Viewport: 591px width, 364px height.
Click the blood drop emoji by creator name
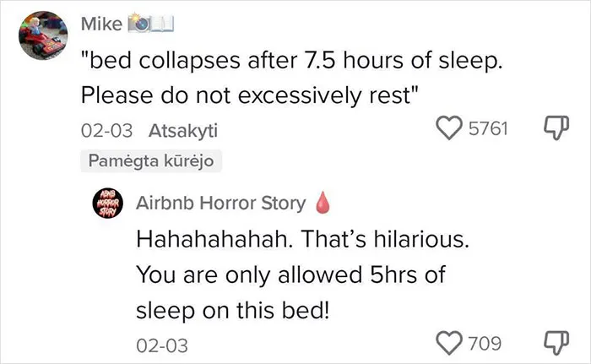tap(323, 203)
